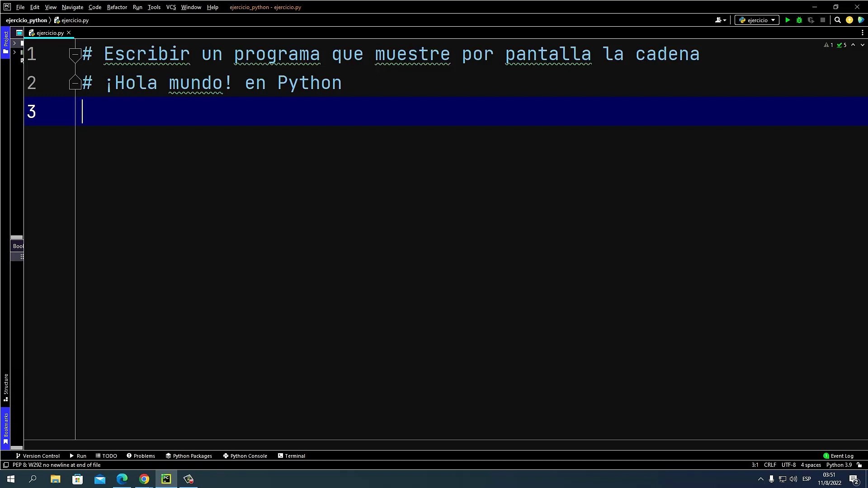Open Search Everywhere magnifier icon
This screenshot has width=868, height=488.
837,20
